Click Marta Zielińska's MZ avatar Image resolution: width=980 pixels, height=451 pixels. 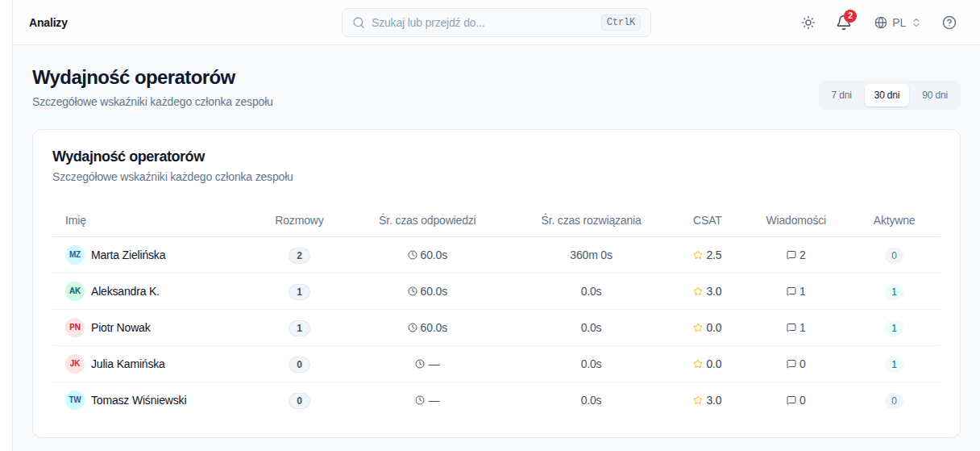click(75, 255)
